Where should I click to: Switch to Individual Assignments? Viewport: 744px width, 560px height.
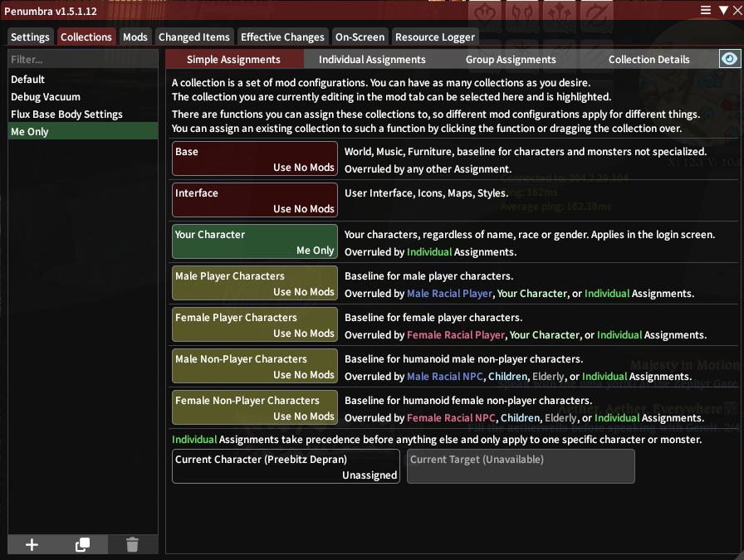372,59
